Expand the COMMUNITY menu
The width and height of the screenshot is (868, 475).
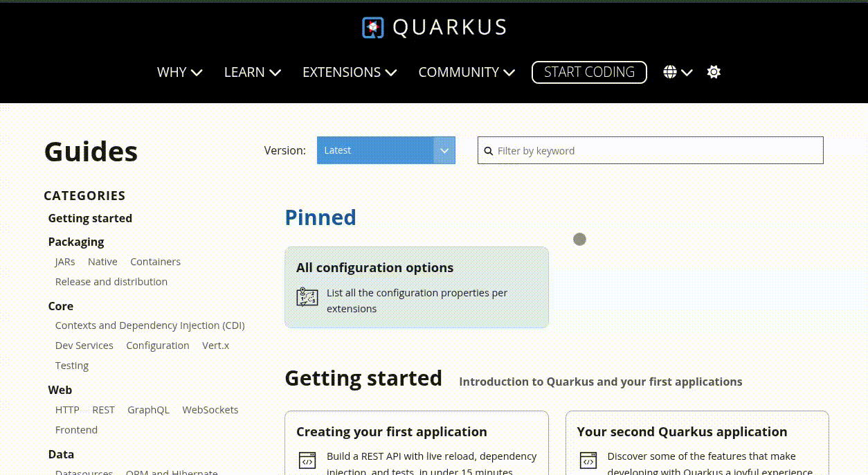click(x=467, y=72)
